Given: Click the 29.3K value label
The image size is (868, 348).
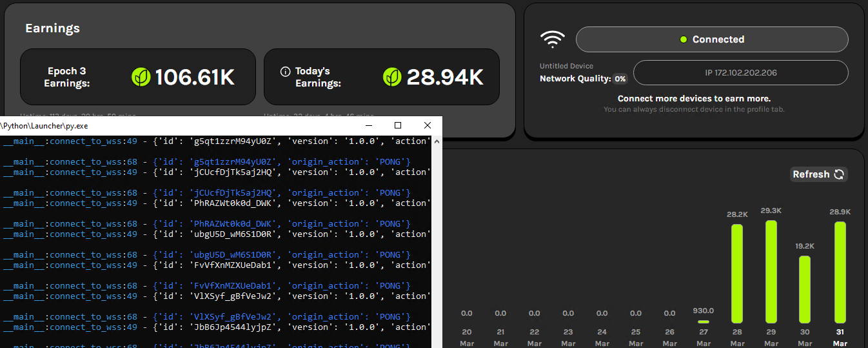Looking at the screenshot, I should pos(771,210).
